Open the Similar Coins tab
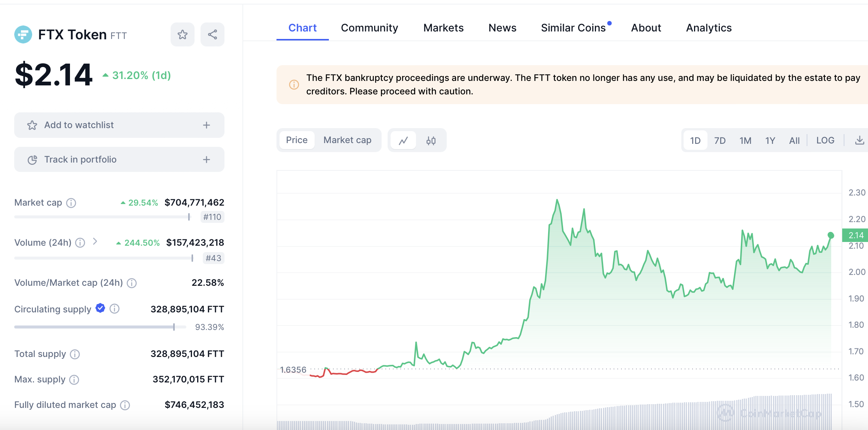Viewport: 868px width, 430px height. pos(573,28)
